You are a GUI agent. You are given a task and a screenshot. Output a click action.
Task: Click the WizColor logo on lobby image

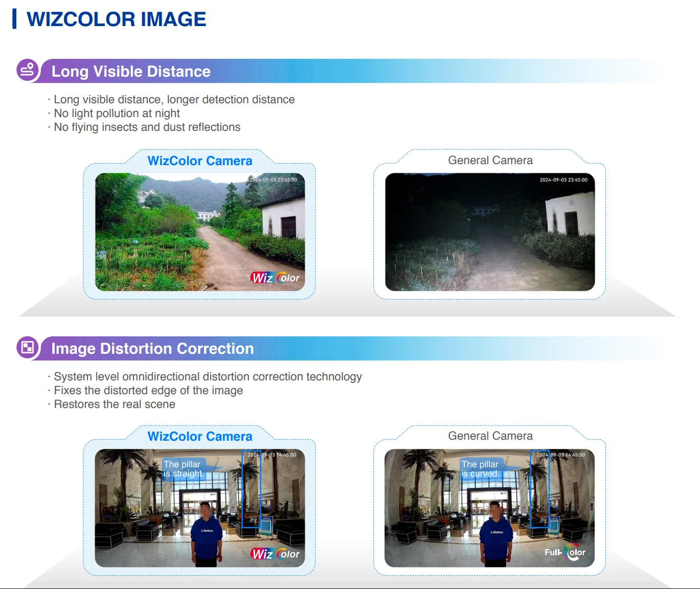276,554
